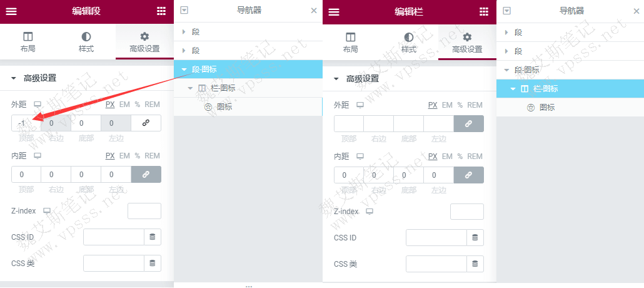Open hamburger menu in the 编辑栏 panel header
Screen dimensions: 644x288
pos(334,12)
